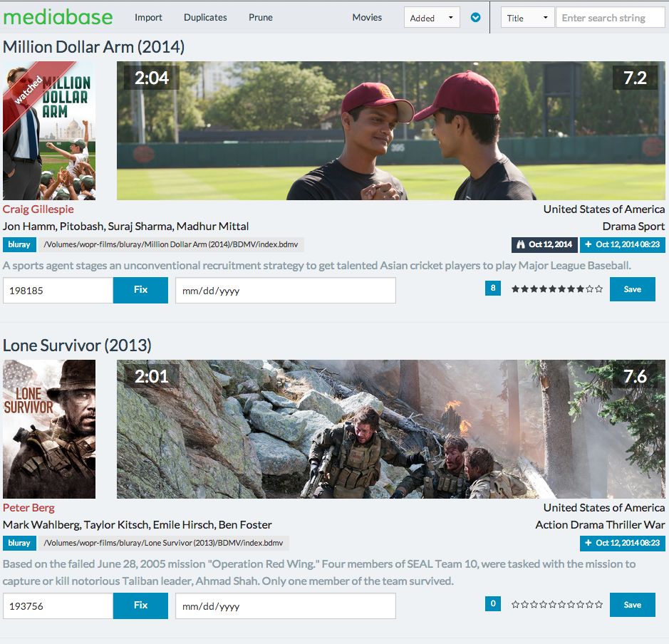Save Million Dollar Arm changes
The height and width of the screenshot is (644, 669).
click(x=632, y=289)
